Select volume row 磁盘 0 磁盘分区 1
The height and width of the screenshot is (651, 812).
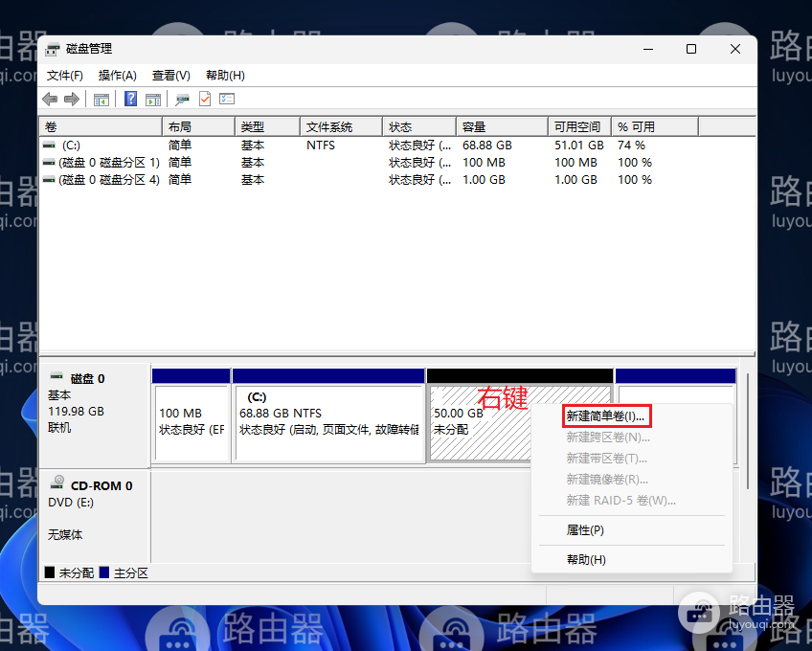[370, 163]
